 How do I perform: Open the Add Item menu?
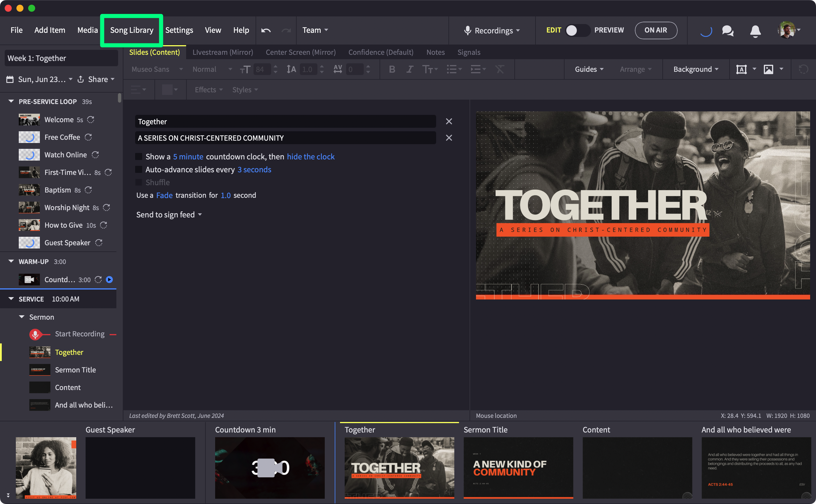click(50, 30)
